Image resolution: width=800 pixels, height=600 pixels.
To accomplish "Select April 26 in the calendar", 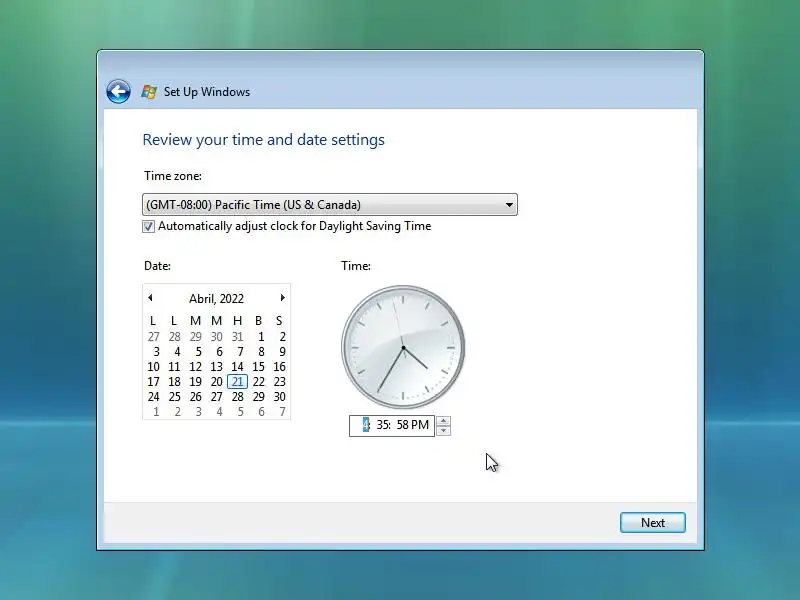I will (x=195, y=397).
